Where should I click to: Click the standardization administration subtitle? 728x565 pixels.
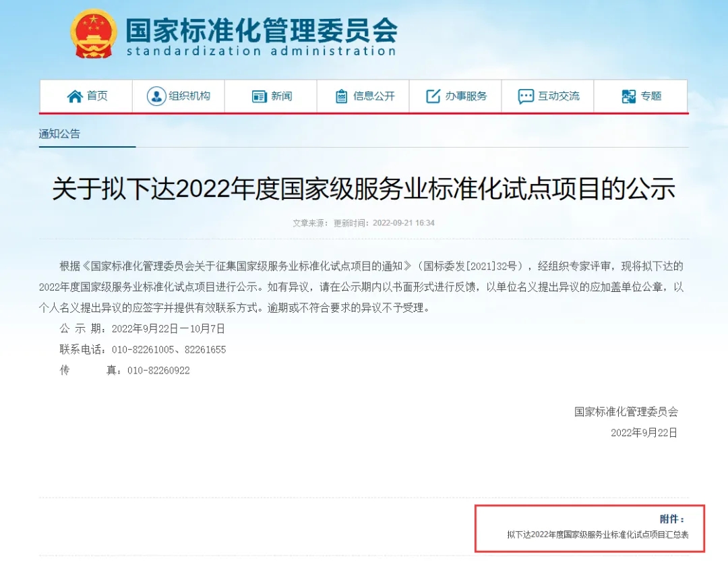[x=262, y=51]
